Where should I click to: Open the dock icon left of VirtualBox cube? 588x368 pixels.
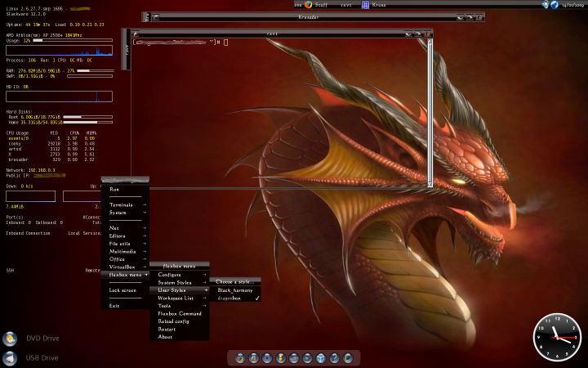pos(308,358)
